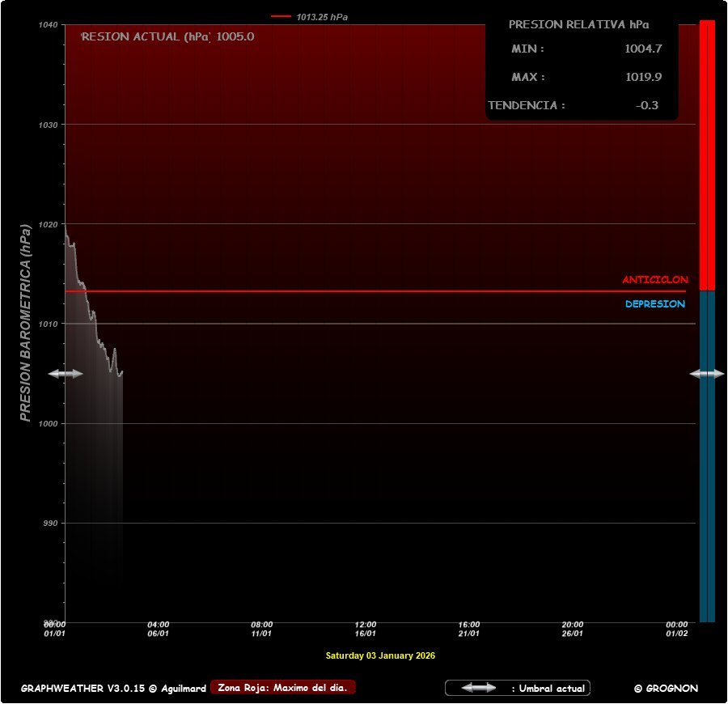Click the red 1013.25 hPa legend line

[x=281, y=16]
